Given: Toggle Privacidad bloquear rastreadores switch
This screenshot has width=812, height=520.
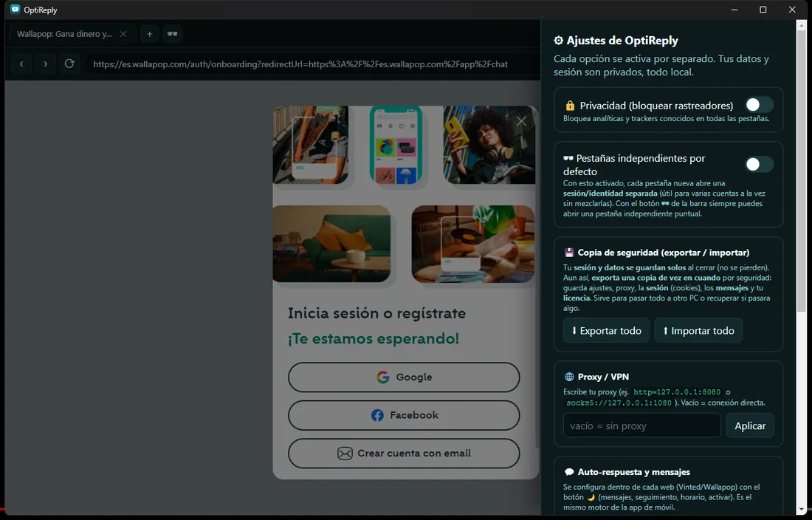Looking at the screenshot, I should tap(759, 105).
